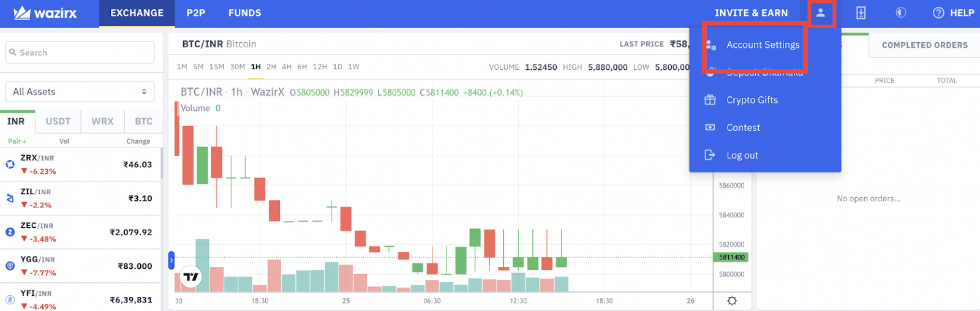Select Log out menu item

[x=742, y=155]
